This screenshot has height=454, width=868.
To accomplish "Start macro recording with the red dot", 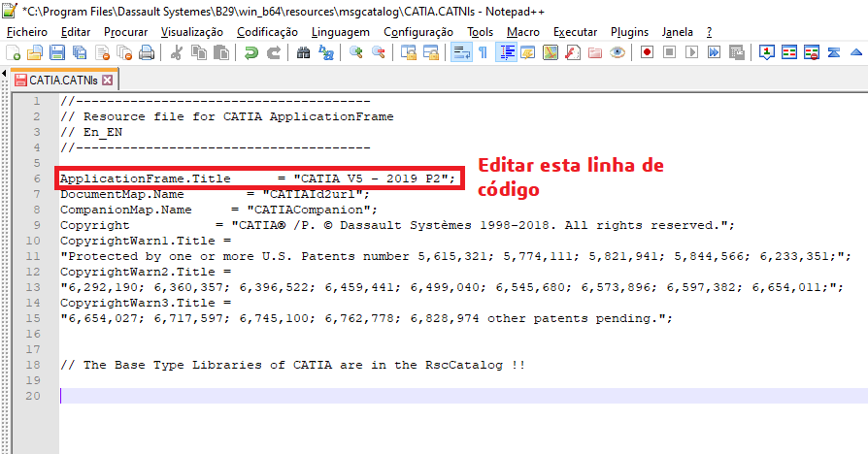I will click(646, 52).
